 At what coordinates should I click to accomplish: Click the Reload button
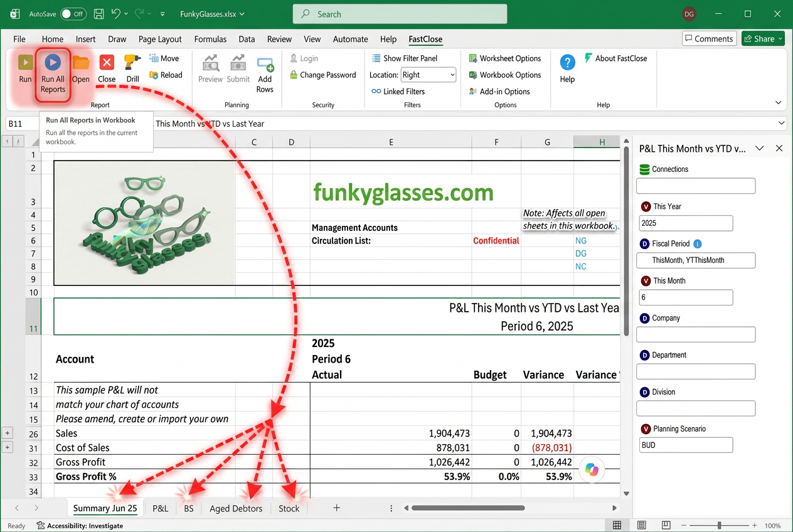pos(166,75)
